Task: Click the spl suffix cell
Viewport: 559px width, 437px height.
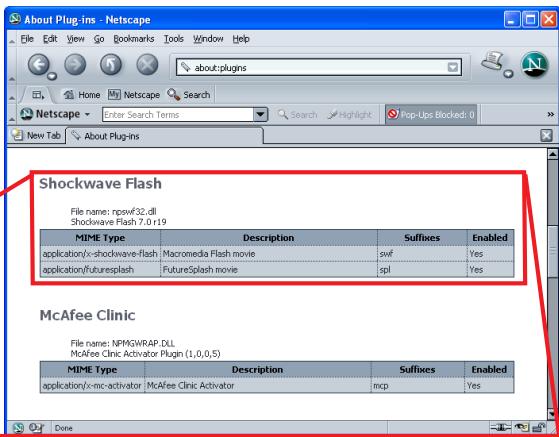Action: [x=422, y=269]
